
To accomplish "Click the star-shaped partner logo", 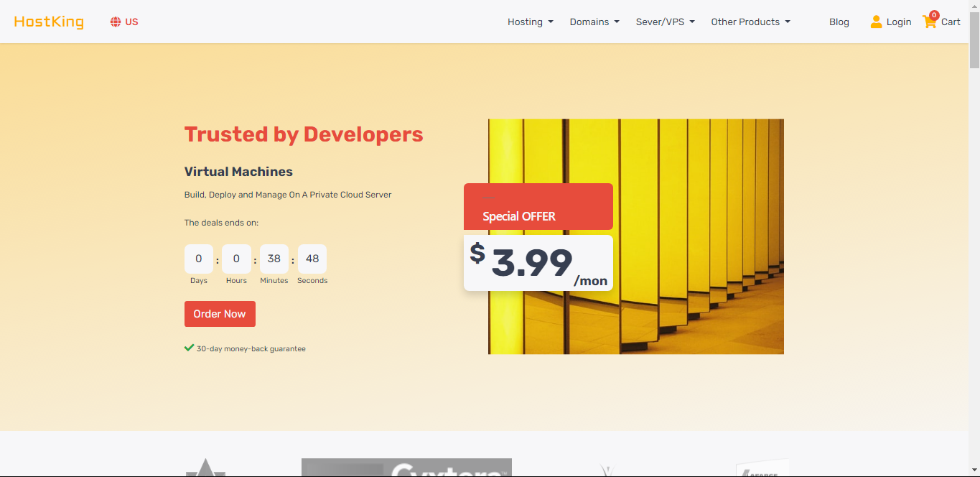I will (x=205, y=468).
